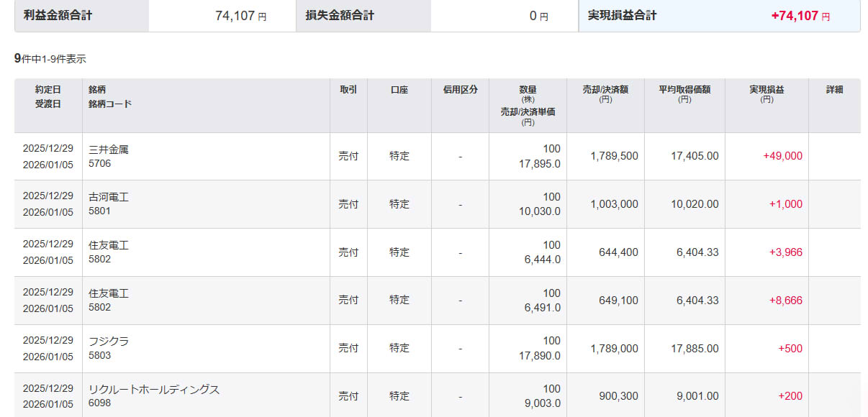This screenshot has width=868, height=417.
Task: Click the 詳細 column header
Action: [834, 90]
